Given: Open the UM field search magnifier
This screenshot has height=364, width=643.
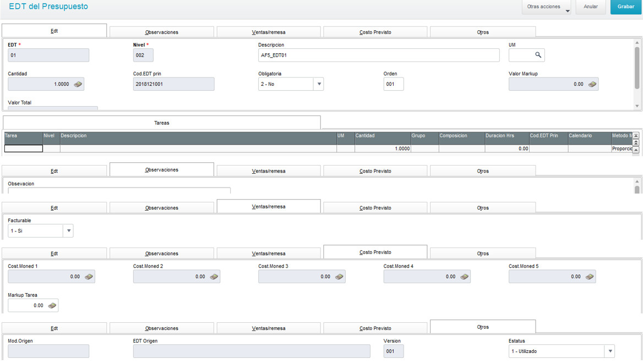Looking at the screenshot, I should point(538,55).
